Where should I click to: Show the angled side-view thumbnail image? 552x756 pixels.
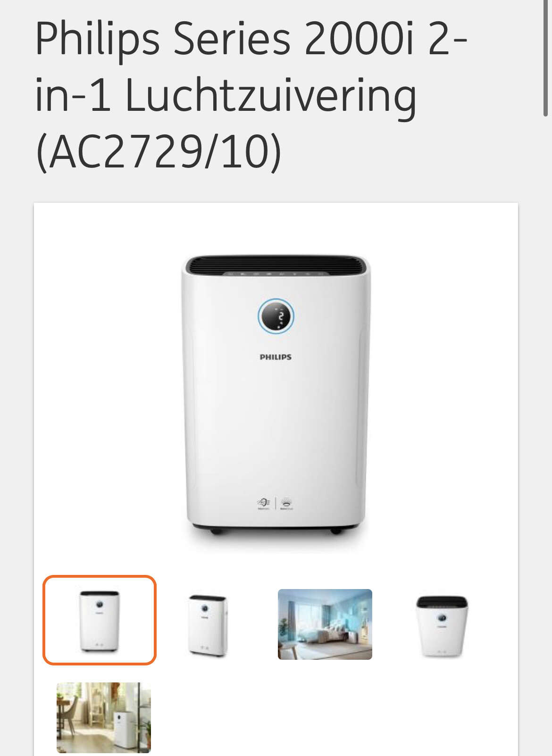pyautogui.click(x=208, y=625)
